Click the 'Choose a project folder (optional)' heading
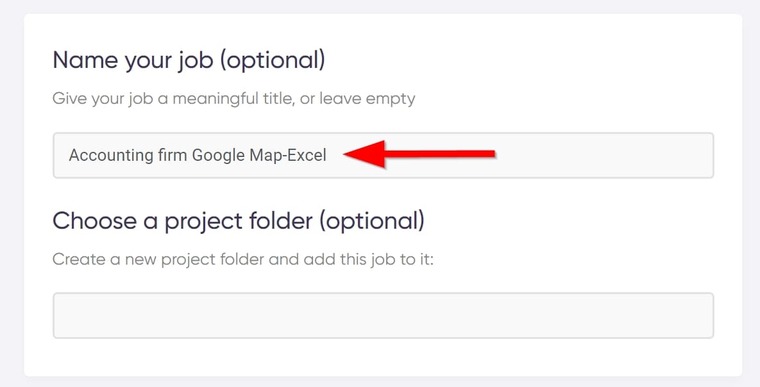Screen dimensions: 760x387 click(238, 221)
